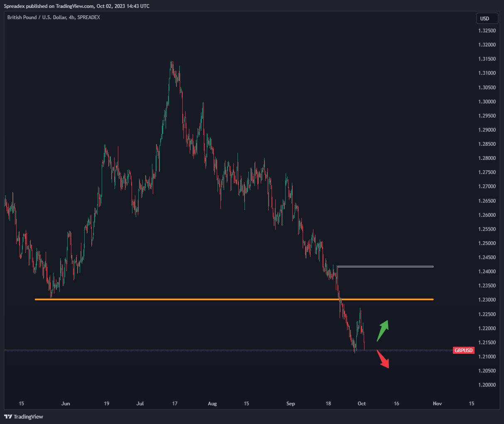Click the TradingView logo
The image size is (504, 424).
tap(24, 417)
